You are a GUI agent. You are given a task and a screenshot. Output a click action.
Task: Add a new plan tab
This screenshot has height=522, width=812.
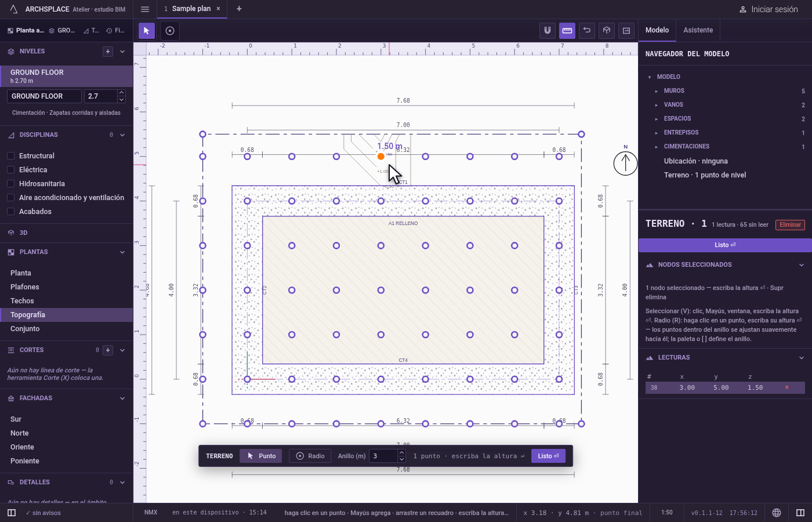point(239,9)
